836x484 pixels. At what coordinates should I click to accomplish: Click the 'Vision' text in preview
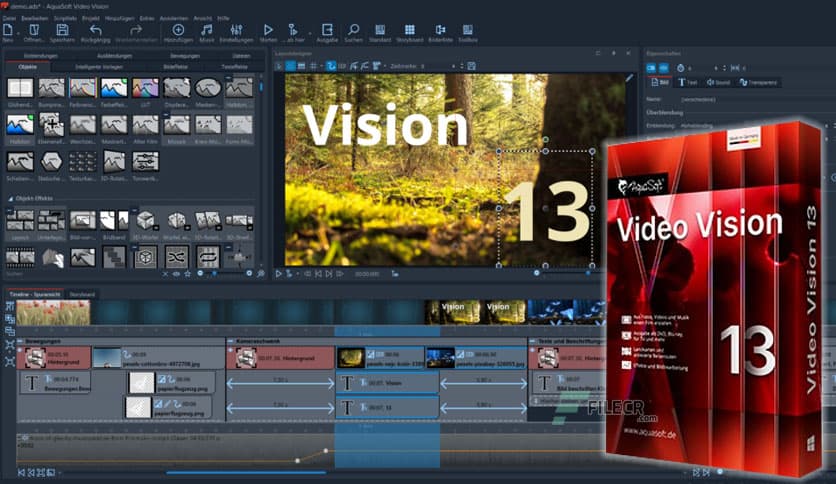pos(385,126)
